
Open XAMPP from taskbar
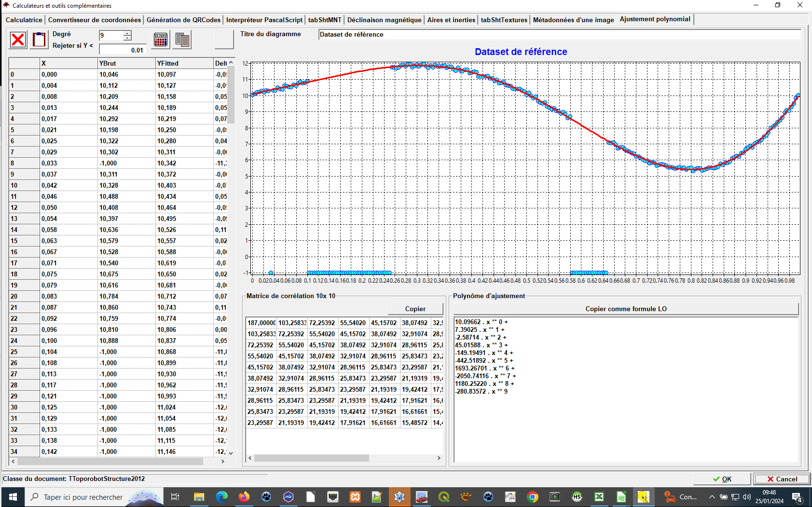[x=355, y=497]
